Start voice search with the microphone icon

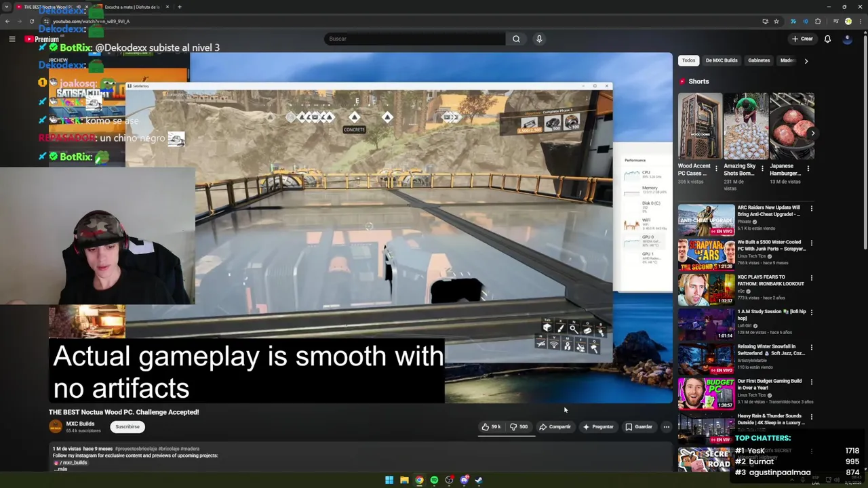pyautogui.click(x=539, y=39)
